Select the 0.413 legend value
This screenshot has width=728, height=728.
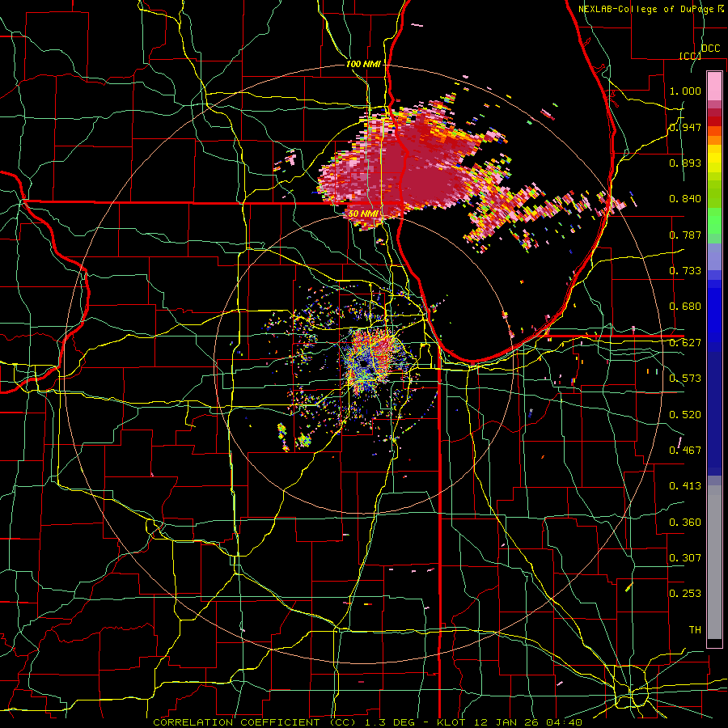685,486
